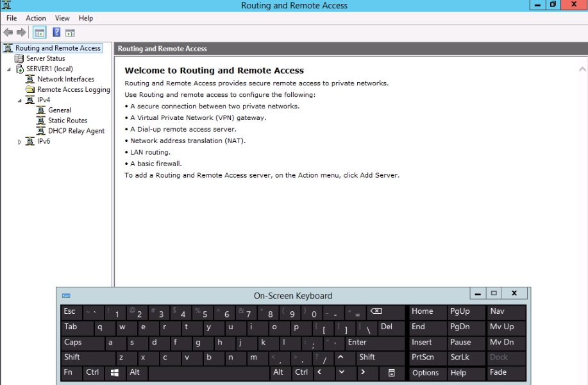
Task: Open the Remote Access Logging folder
Action: [73, 90]
